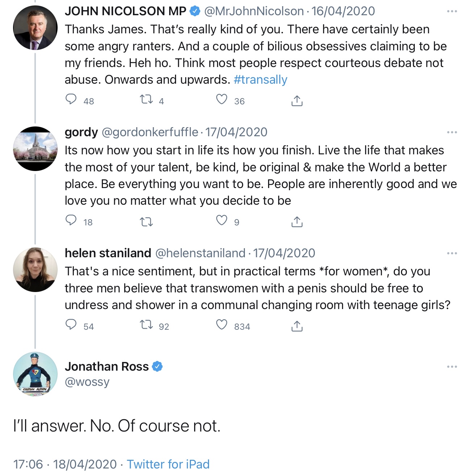View helen staniland's profile avatar
Viewport: 476px width, 475px height.
[x=35, y=270]
